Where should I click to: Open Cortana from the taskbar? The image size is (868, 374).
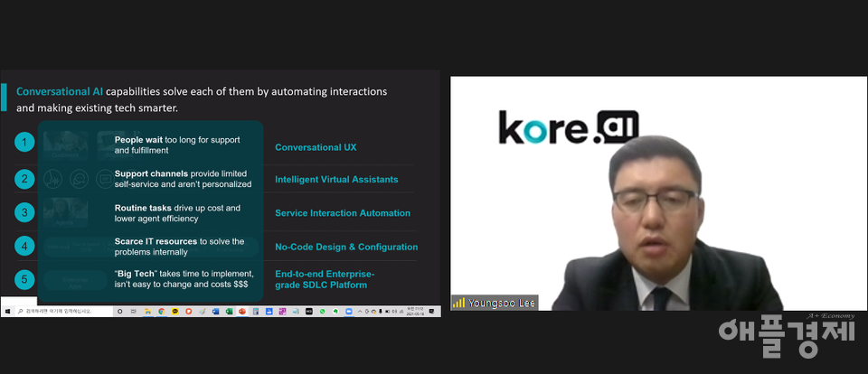pos(119,311)
